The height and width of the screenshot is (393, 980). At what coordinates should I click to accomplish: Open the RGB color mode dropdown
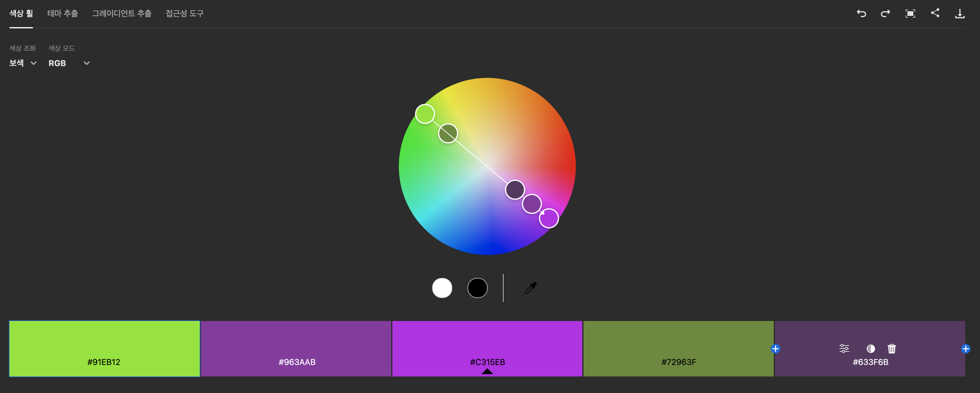pos(69,63)
